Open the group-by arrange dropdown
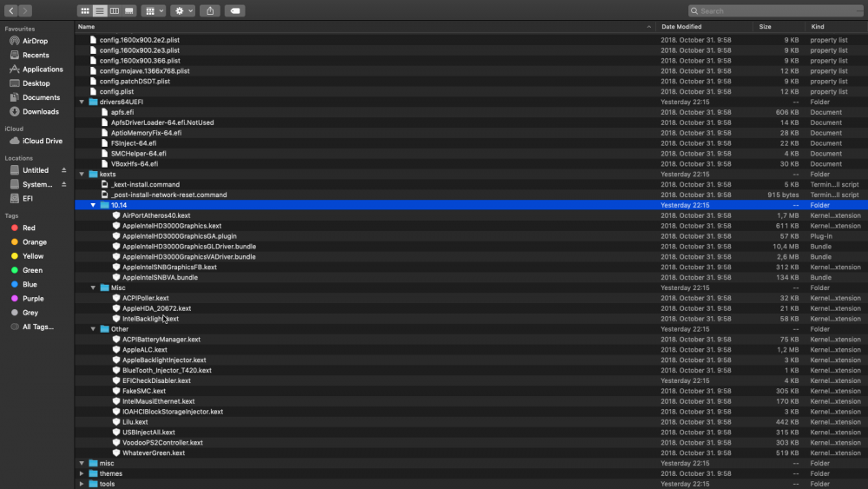The height and width of the screenshot is (489, 868). (x=154, y=10)
